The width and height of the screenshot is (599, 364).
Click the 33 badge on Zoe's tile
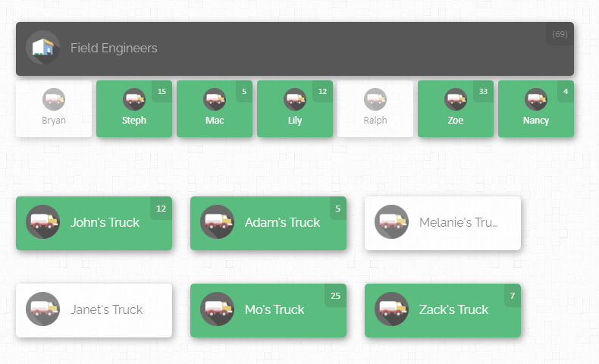483,92
